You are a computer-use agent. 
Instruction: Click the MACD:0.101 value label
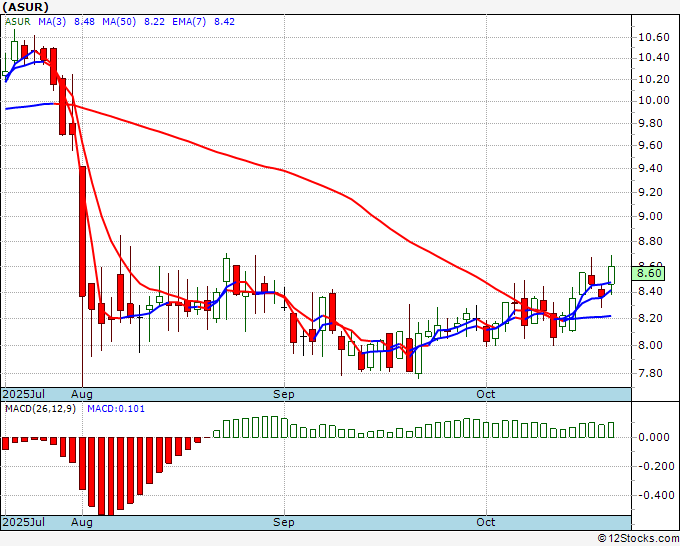(x=116, y=409)
